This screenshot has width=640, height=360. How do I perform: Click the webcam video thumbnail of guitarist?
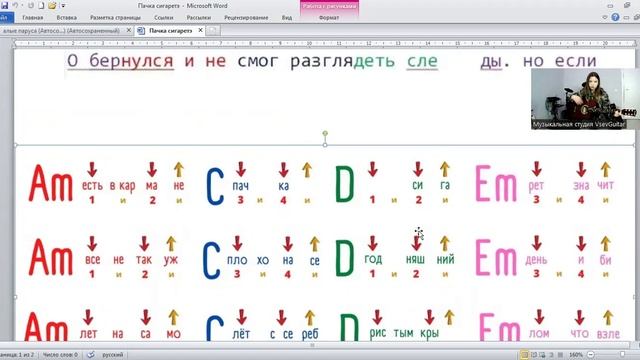(585, 99)
